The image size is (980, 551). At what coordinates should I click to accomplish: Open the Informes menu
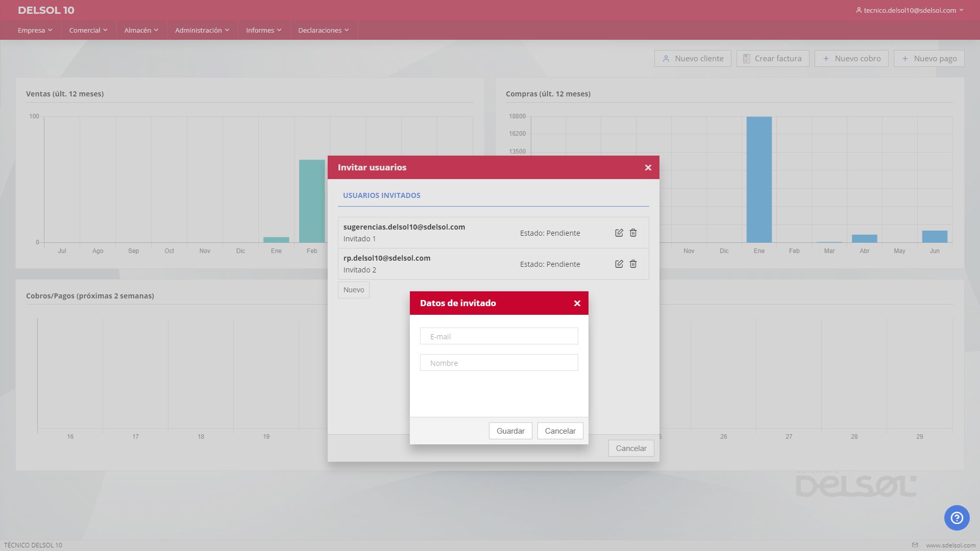[x=263, y=30]
